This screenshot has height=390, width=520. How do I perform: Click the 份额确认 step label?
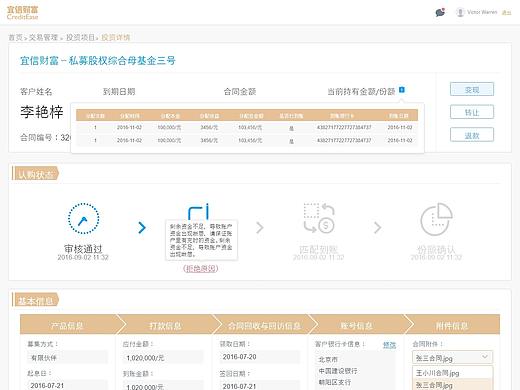(x=436, y=249)
